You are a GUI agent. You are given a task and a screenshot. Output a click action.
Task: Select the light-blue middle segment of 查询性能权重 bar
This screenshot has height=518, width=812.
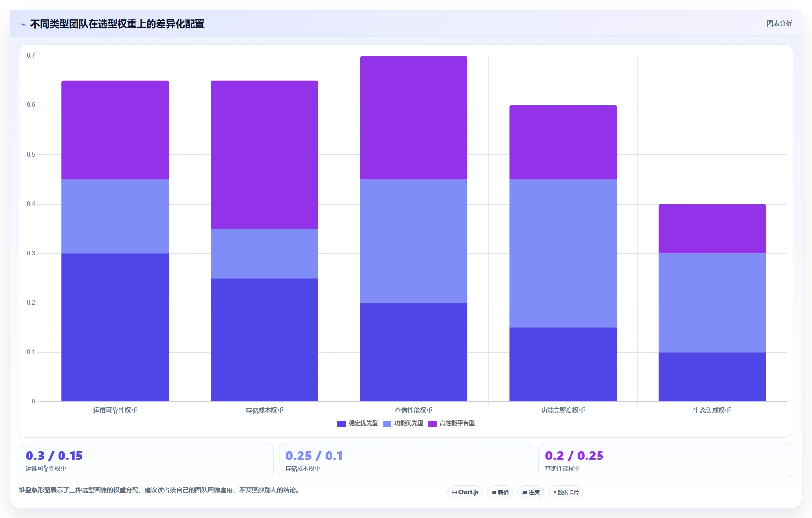[414, 241]
